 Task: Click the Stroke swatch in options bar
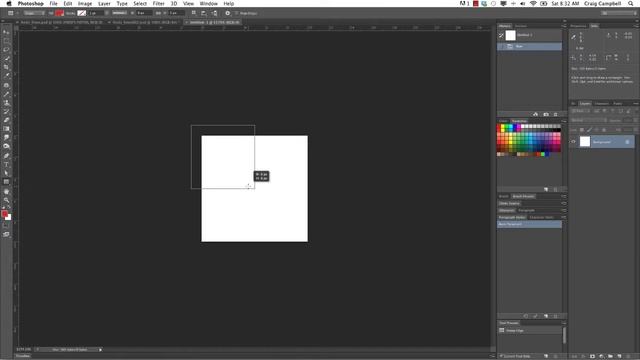point(82,13)
